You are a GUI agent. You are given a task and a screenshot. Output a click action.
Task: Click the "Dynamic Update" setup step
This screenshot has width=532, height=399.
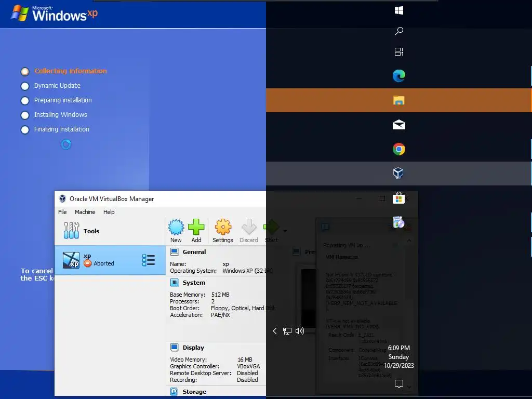[57, 86]
